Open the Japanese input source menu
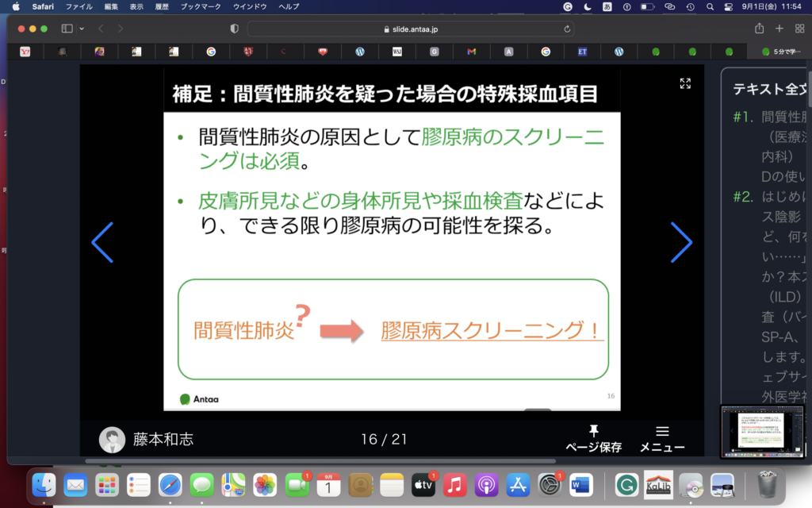 tap(607, 6)
